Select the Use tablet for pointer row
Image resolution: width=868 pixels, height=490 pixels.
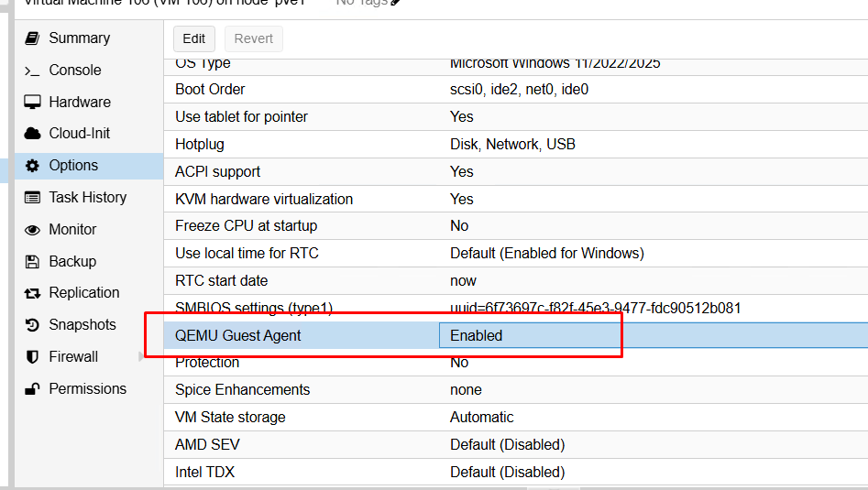(516, 116)
